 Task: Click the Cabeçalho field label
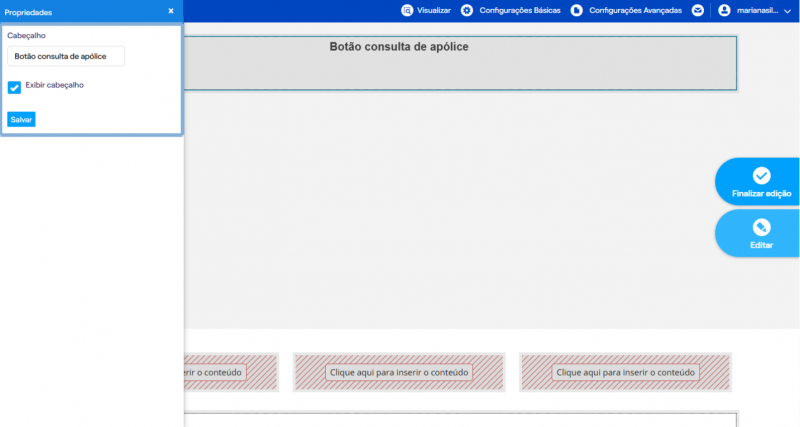pyautogui.click(x=27, y=36)
